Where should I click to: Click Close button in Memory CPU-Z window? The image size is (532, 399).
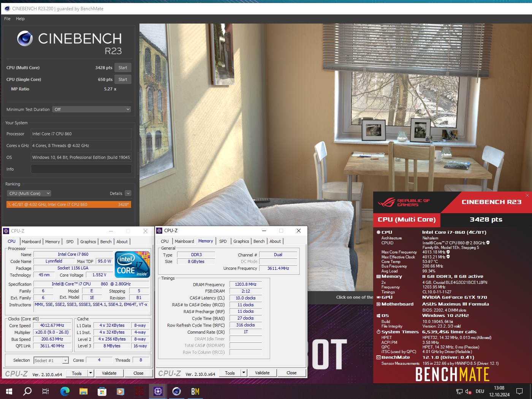291,373
